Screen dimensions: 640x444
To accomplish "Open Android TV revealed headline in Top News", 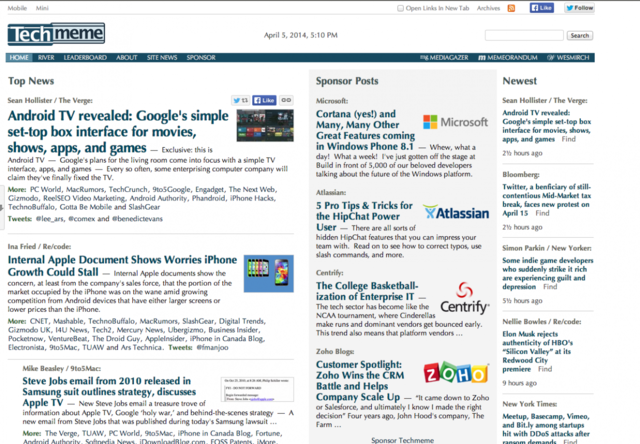I will point(118,131).
